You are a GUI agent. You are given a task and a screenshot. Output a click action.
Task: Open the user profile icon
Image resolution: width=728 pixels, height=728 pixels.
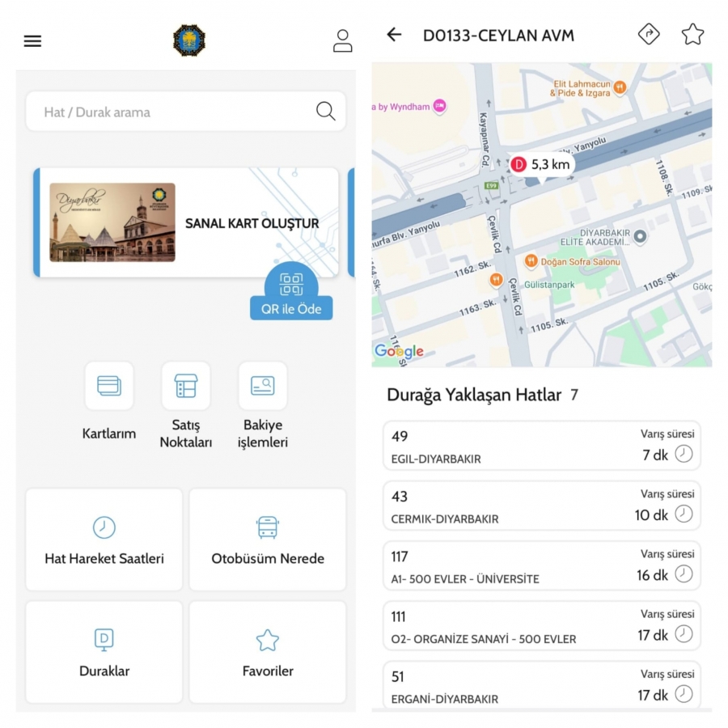pos(343,41)
